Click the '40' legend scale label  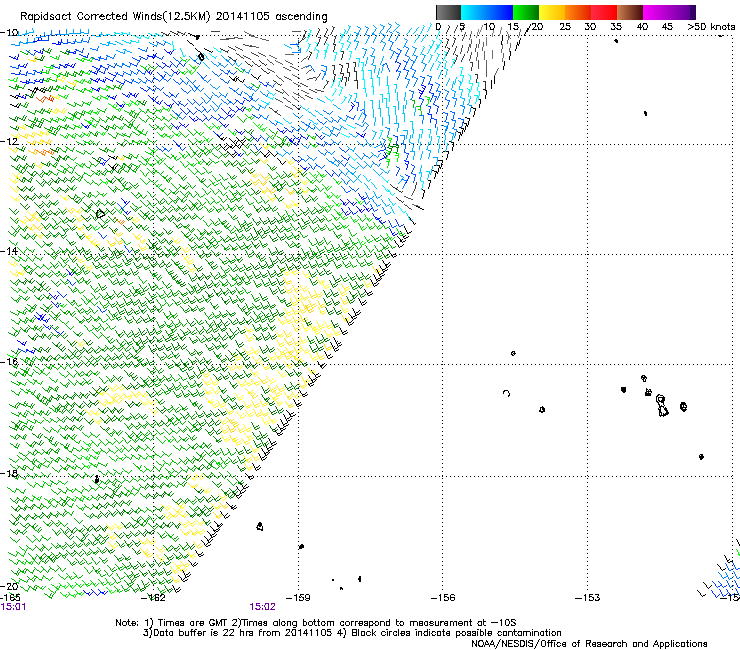pyautogui.click(x=642, y=27)
